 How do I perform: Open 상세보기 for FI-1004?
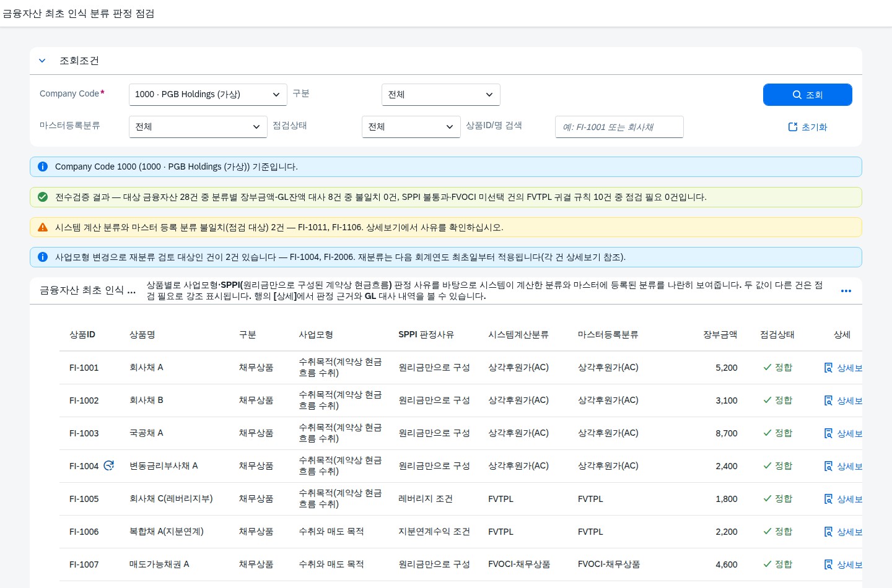tap(843, 466)
